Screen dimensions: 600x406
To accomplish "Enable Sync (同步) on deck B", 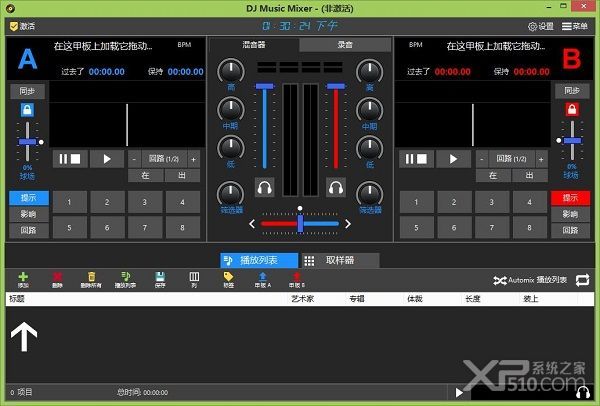I will (572, 91).
